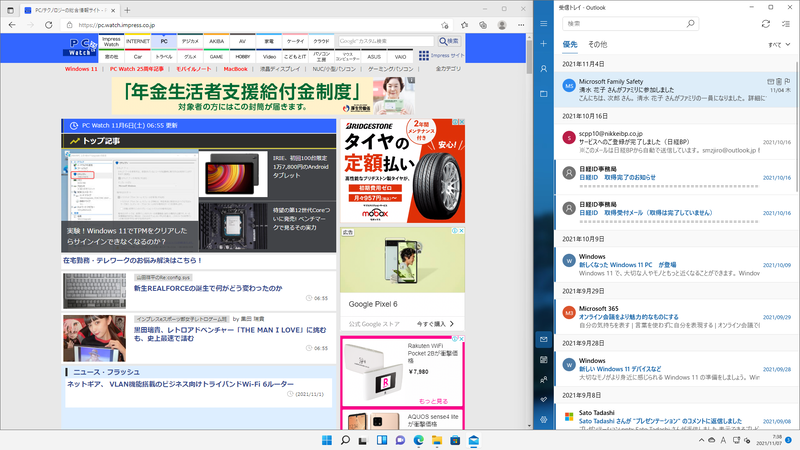
Task: Open the ケータイ category tab on PC Watch
Action: (295, 41)
